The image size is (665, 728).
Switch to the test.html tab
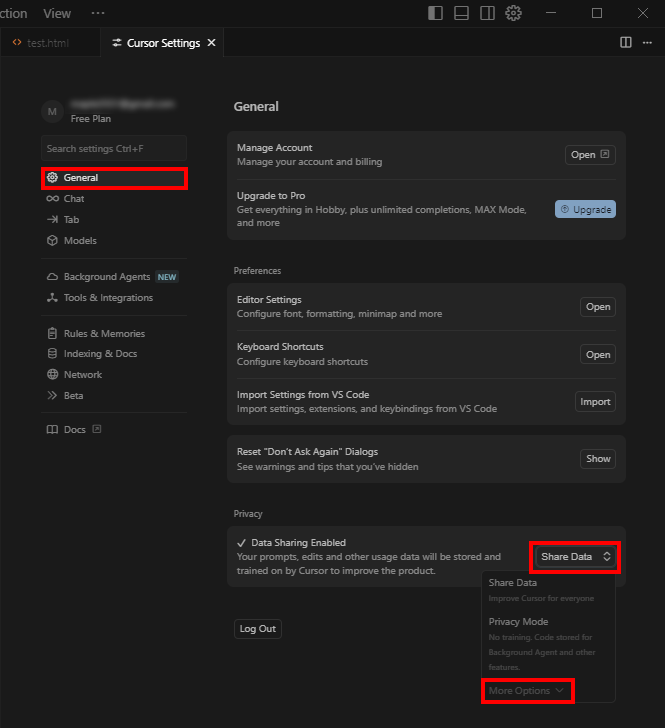coord(50,43)
